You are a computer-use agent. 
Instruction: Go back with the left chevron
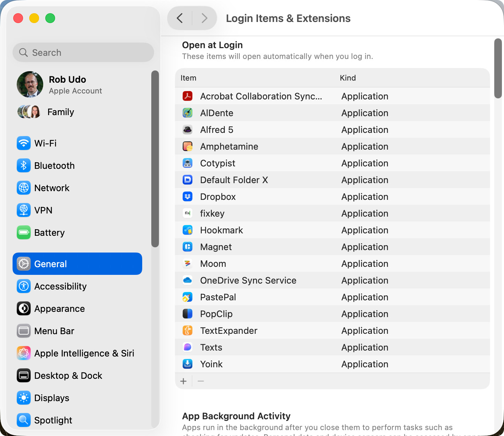click(180, 18)
